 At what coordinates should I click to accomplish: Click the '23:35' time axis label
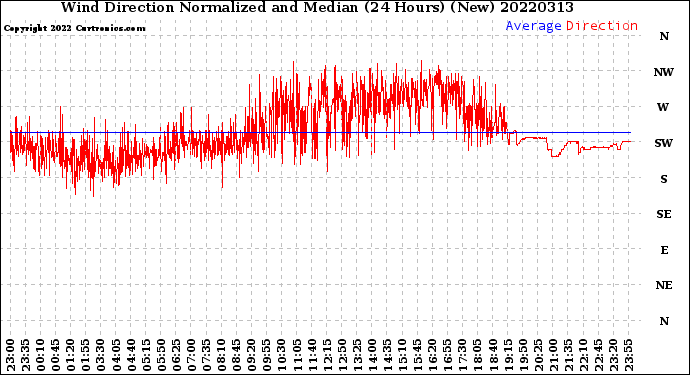click(x=26, y=355)
